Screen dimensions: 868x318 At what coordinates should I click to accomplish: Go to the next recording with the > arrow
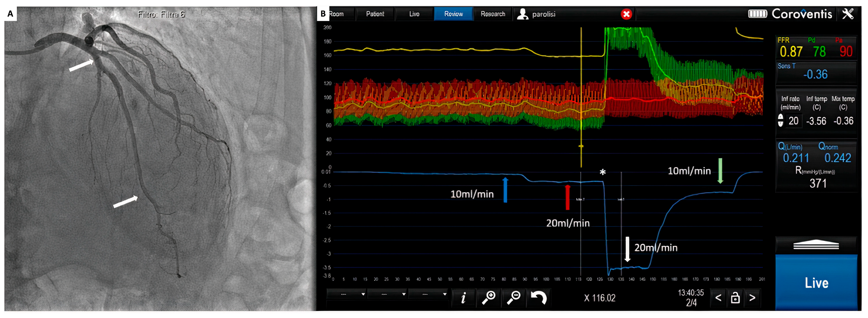pyautogui.click(x=752, y=298)
